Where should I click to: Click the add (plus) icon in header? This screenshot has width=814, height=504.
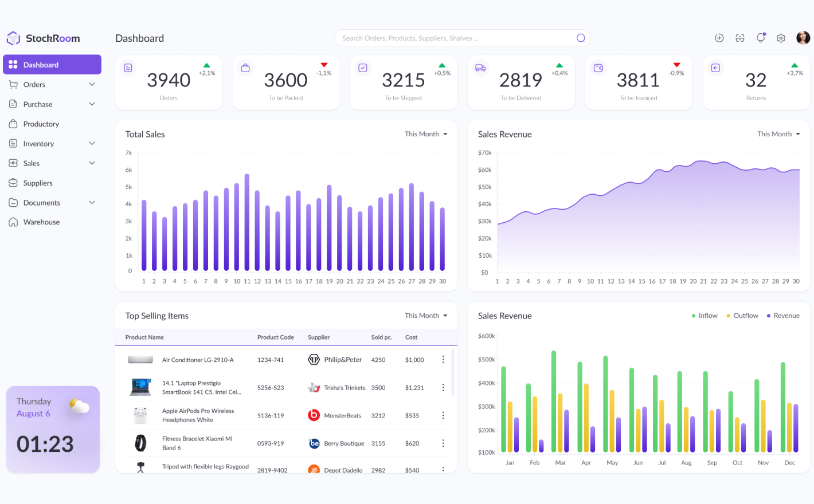(x=719, y=38)
